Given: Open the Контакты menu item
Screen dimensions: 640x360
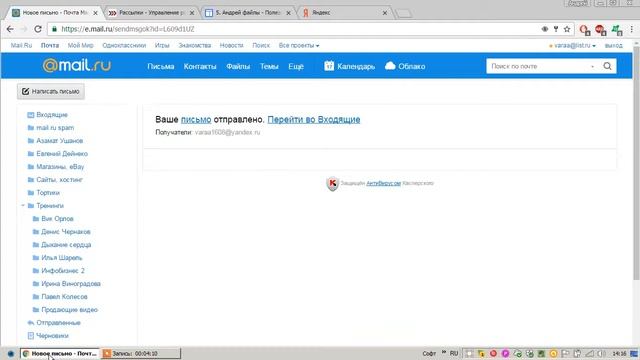Looking at the screenshot, I should pyautogui.click(x=200, y=66).
